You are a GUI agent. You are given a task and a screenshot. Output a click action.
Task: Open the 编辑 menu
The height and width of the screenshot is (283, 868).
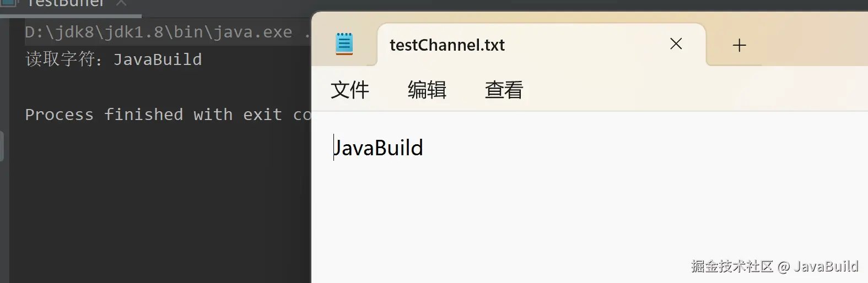[427, 90]
